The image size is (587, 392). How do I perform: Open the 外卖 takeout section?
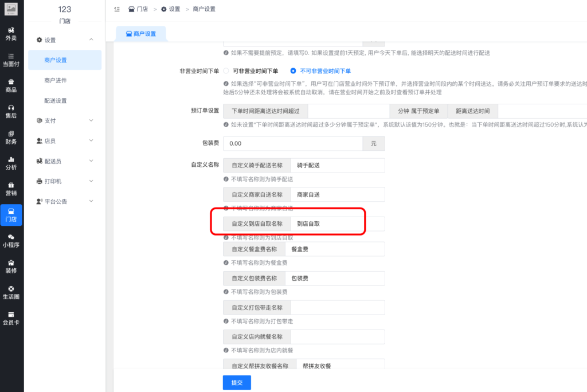[11, 33]
